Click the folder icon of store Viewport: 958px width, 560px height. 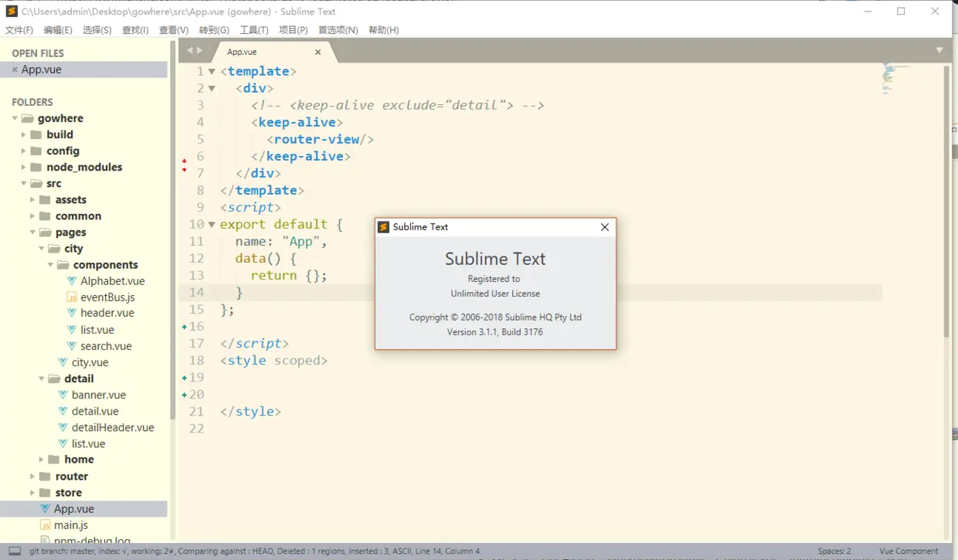[x=45, y=493]
